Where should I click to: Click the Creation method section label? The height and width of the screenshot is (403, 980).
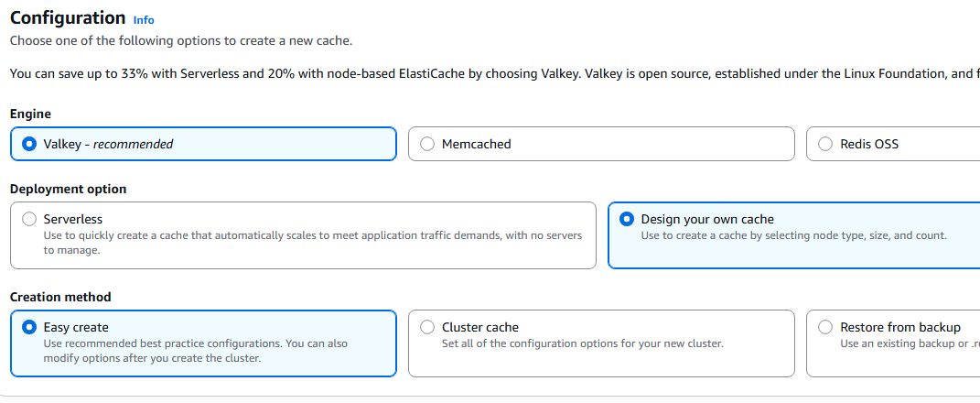coord(60,297)
